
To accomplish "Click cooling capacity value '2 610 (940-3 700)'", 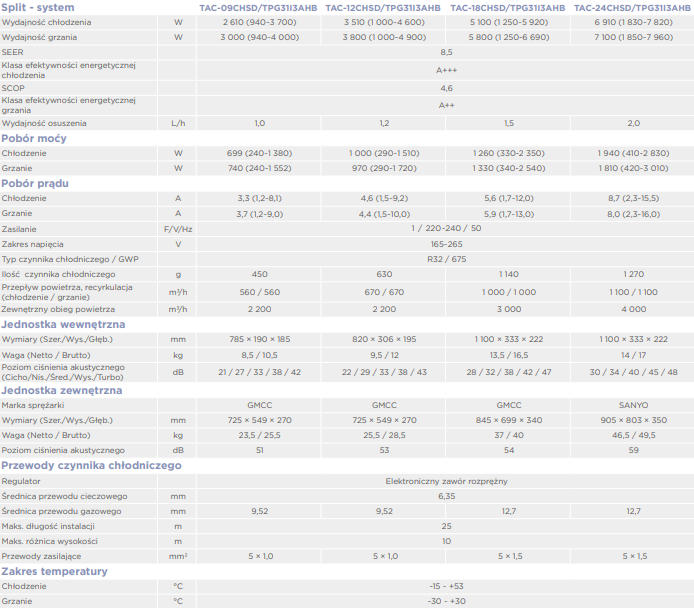I will tap(259, 22).
